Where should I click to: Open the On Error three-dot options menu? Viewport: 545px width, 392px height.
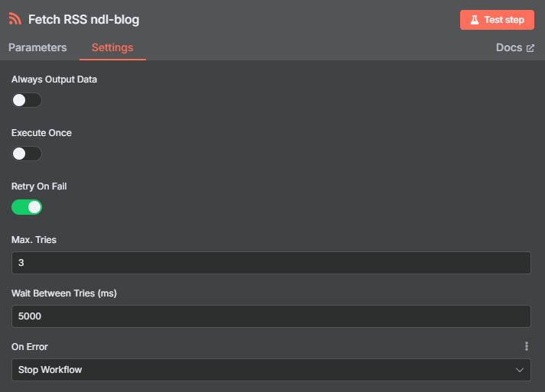tap(527, 346)
